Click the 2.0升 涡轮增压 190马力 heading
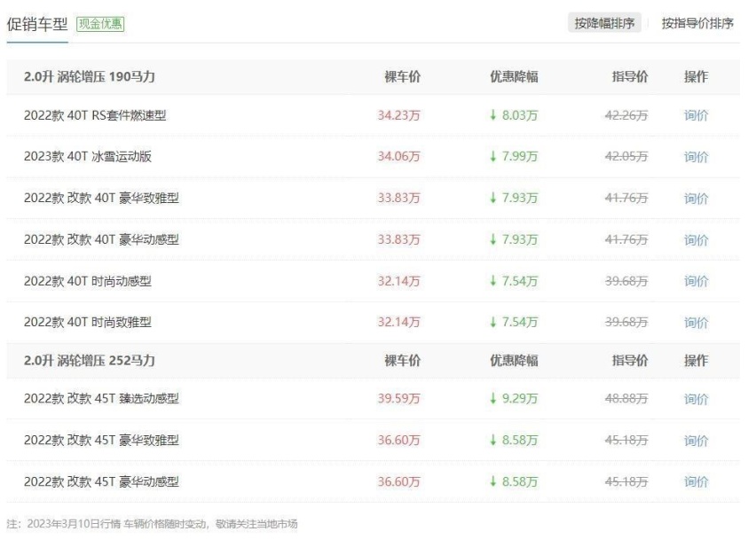The height and width of the screenshot is (539, 756). click(90, 76)
